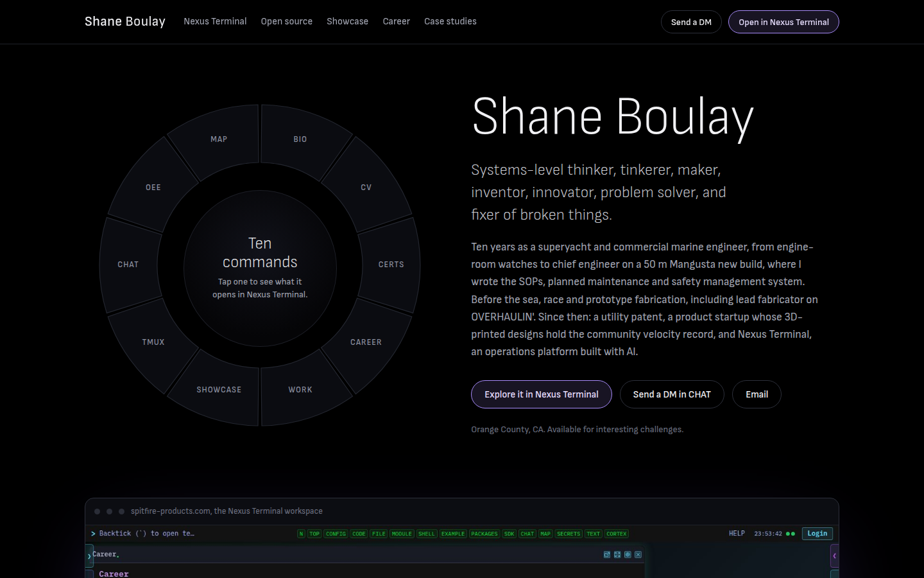924x578 pixels.
Task: Select the CORTEX tag in terminal toolbar
Action: [x=617, y=534]
